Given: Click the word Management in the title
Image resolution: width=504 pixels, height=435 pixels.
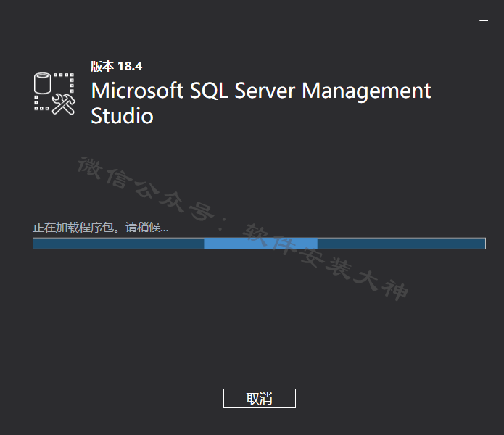Looking at the screenshot, I should (x=366, y=91).
